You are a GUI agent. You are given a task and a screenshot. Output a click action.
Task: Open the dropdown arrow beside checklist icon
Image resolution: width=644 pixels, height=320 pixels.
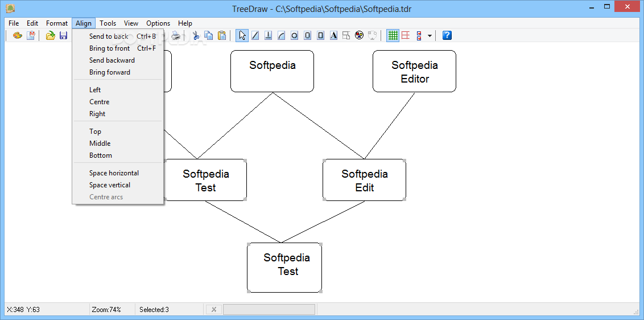[x=430, y=36]
